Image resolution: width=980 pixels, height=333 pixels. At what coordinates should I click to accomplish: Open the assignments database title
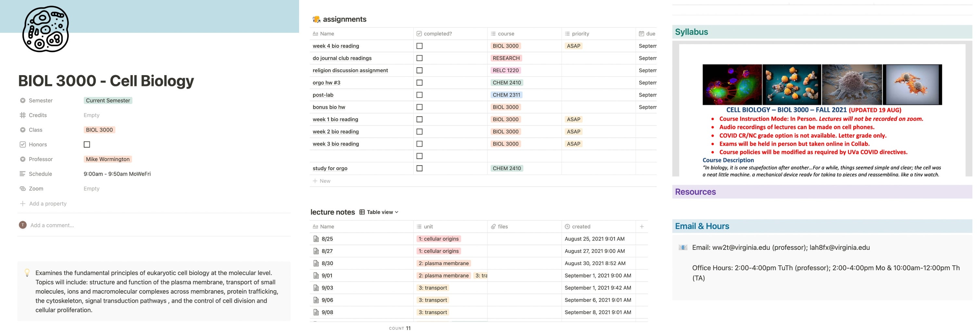click(344, 19)
